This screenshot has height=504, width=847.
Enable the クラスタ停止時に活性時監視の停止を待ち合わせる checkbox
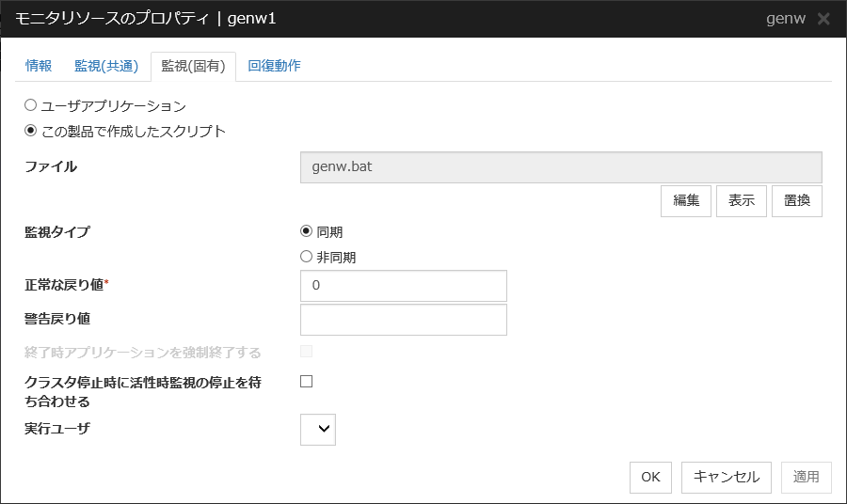point(306,382)
